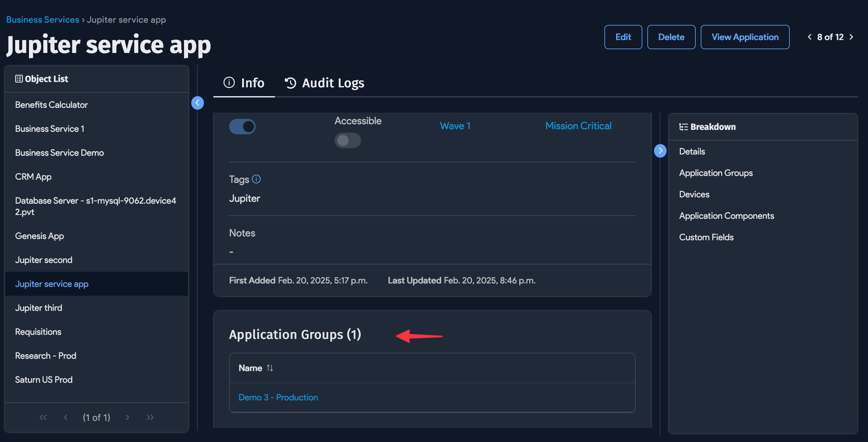Image resolution: width=868 pixels, height=442 pixels.
Task: Navigate to Business Services breadcrumb
Action: (x=42, y=19)
